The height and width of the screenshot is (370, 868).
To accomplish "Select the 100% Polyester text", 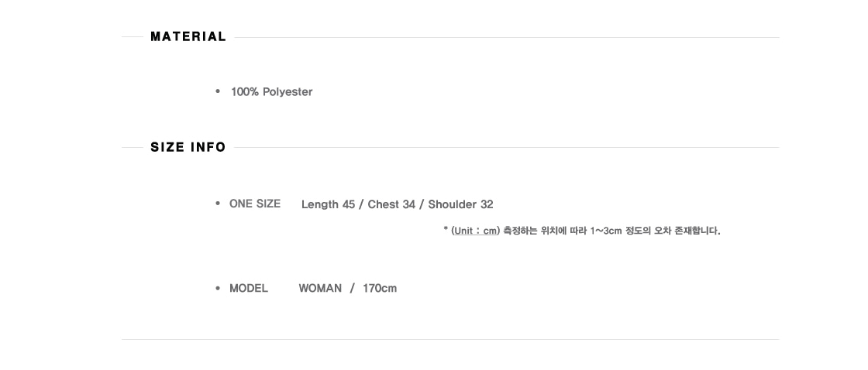I will point(271,92).
